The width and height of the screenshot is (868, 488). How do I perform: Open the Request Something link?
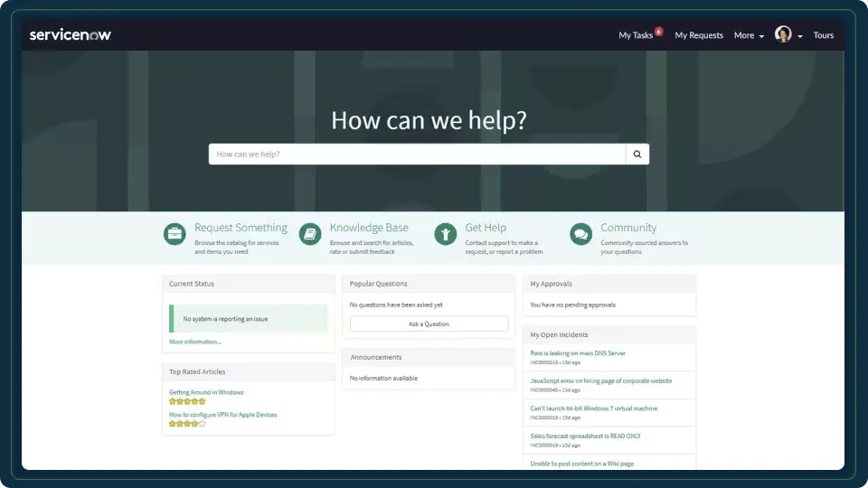(241, 228)
